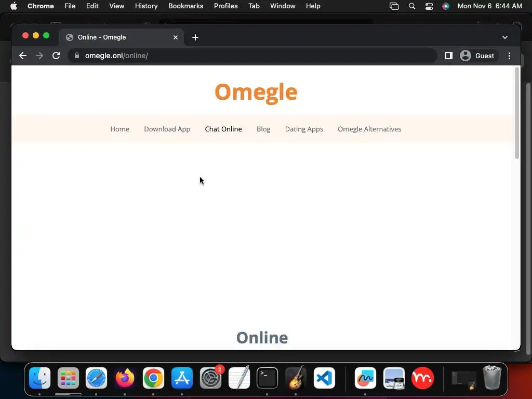
Task: Open Visual Studio Code from the dock
Action: [324, 378]
